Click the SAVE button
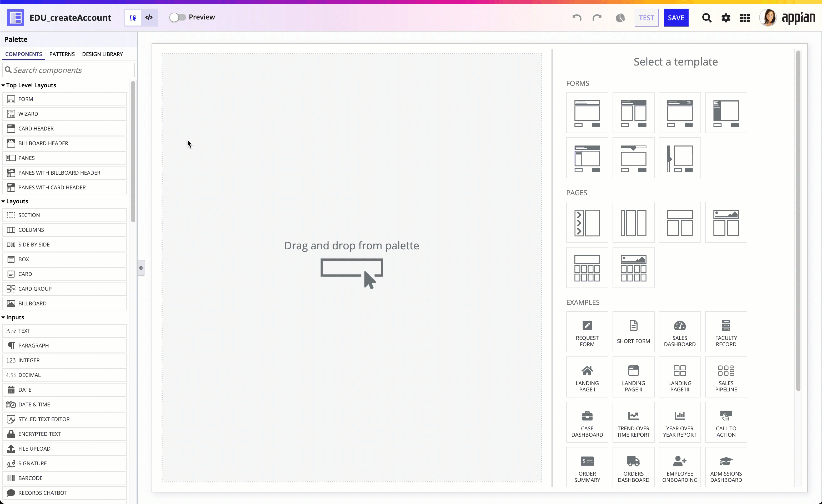Screen dimensions: 822x504 click(676, 18)
